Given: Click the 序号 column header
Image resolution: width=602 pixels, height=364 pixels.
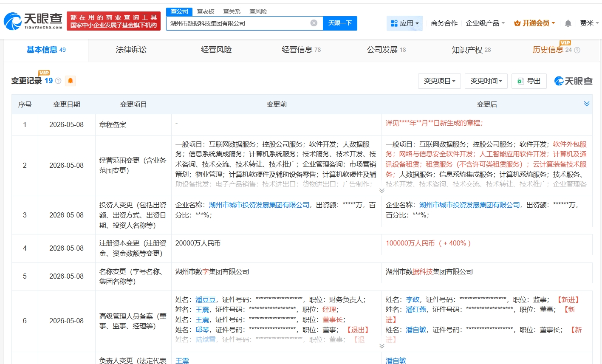Looking at the screenshot, I should point(25,104).
